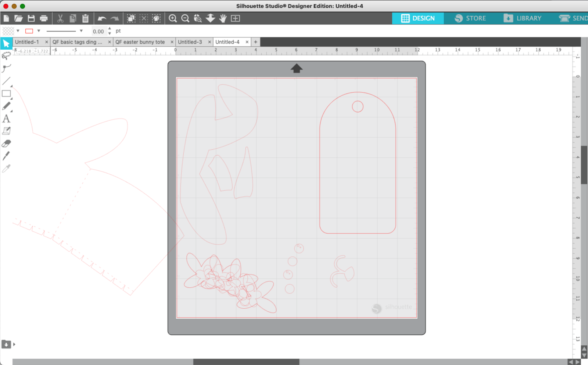The width and height of the screenshot is (588, 365).
Task: Click the horizontal scrollbar thumb
Action: [x=246, y=362]
